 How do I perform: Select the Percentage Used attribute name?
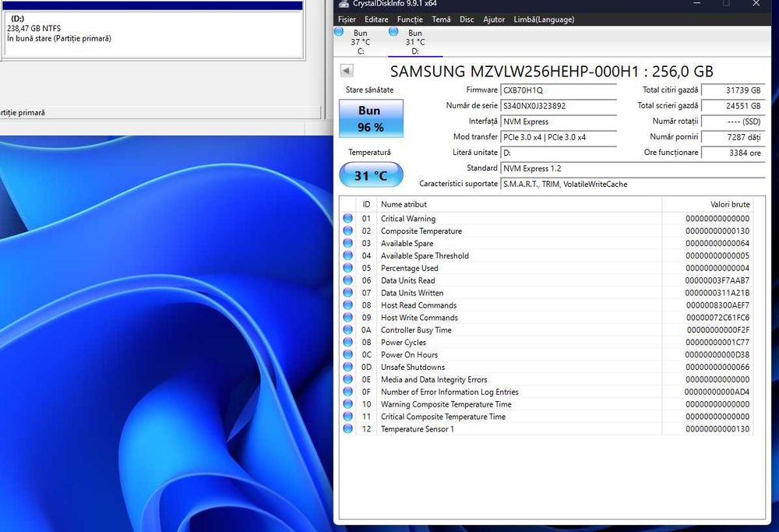coord(410,268)
